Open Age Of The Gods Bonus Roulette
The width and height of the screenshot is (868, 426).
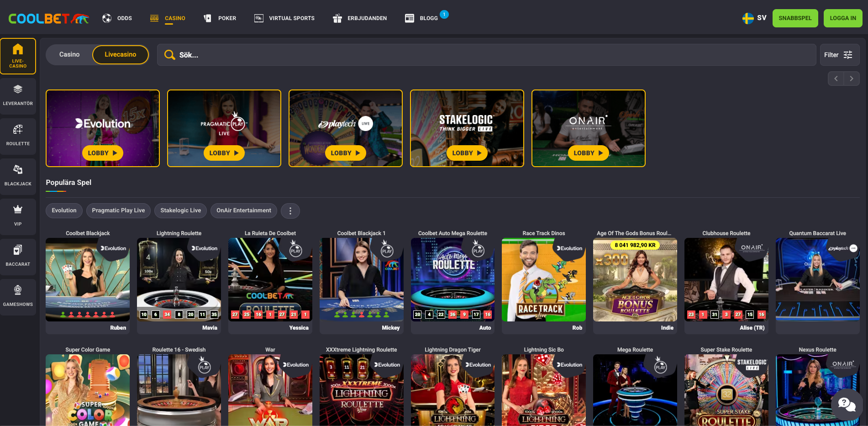635,279
